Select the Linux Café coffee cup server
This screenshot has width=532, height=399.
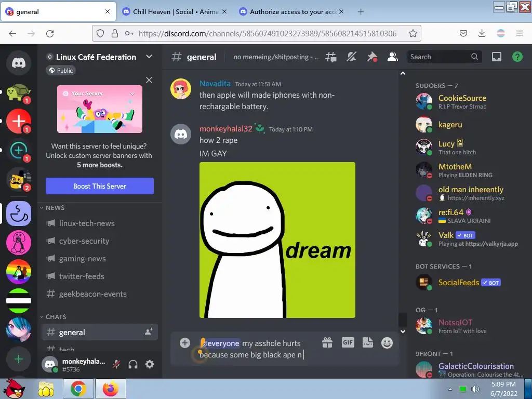click(x=19, y=214)
